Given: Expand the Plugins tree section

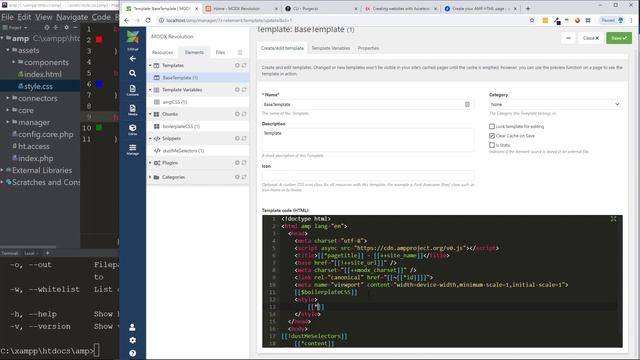Looking at the screenshot, I should point(150,163).
